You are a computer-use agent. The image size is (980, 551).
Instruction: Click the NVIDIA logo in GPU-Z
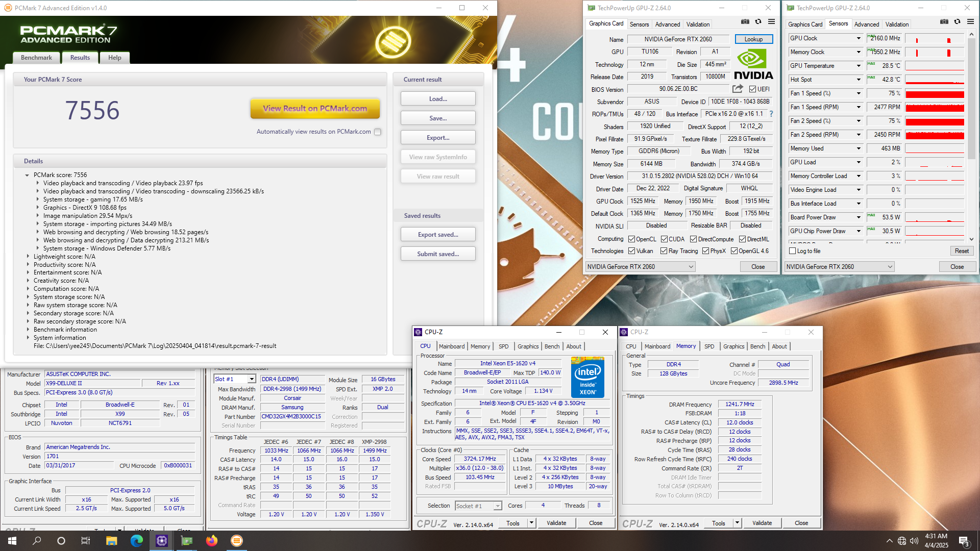click(753, 64)
